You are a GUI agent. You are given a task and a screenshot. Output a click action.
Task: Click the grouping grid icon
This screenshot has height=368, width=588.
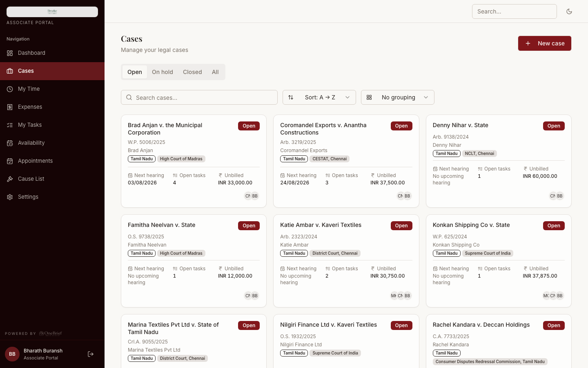point(369,97)
